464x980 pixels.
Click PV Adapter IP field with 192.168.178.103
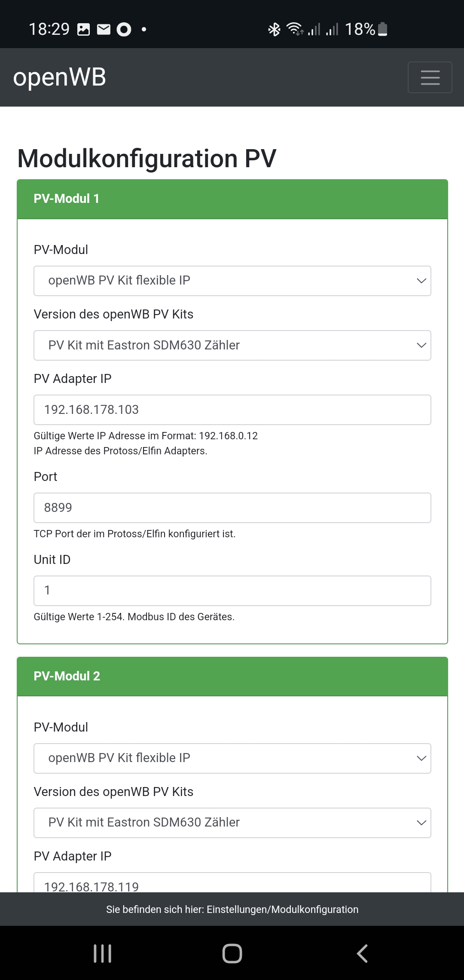tap(232, 410)
